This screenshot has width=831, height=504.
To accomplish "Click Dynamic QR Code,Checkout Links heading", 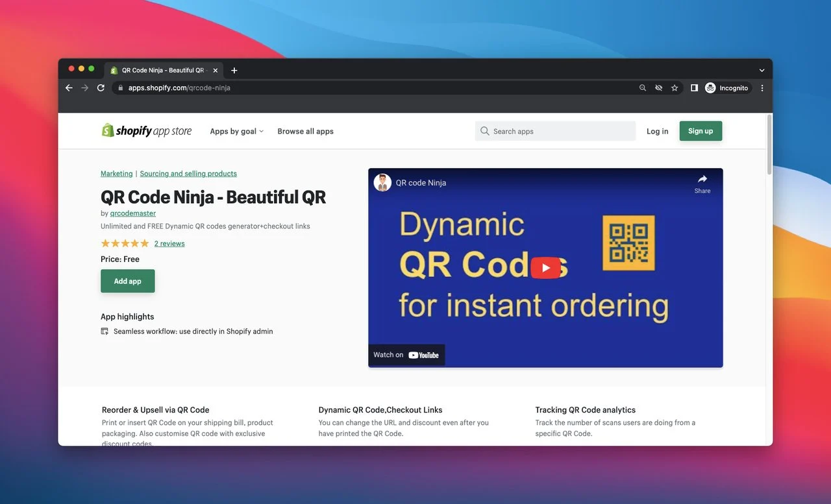I will pos(380,410).
